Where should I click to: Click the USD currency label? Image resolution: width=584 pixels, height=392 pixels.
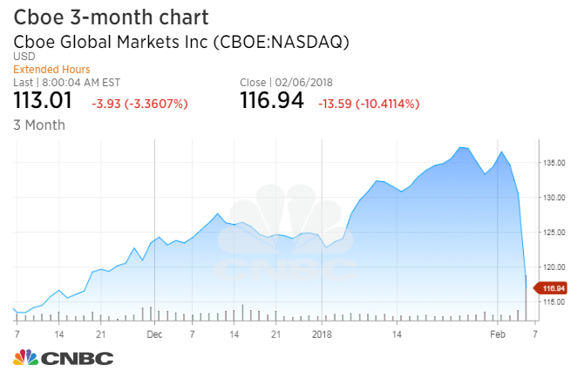pyautogui.click(x=24, y=57)
